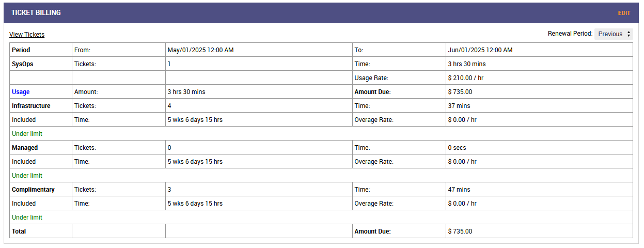
Task: Click the blue Usage link
Action: click(21, 92)
